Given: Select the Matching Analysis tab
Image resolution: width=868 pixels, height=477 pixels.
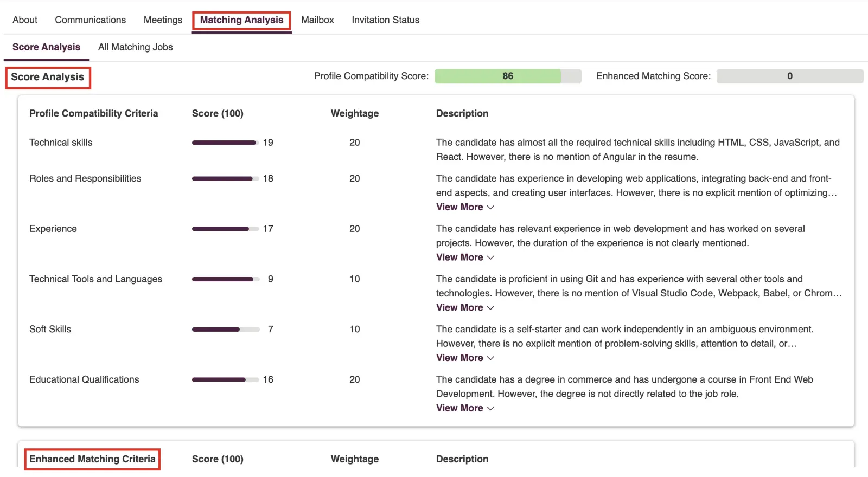Looking at the screenshot, I should 241,20.
